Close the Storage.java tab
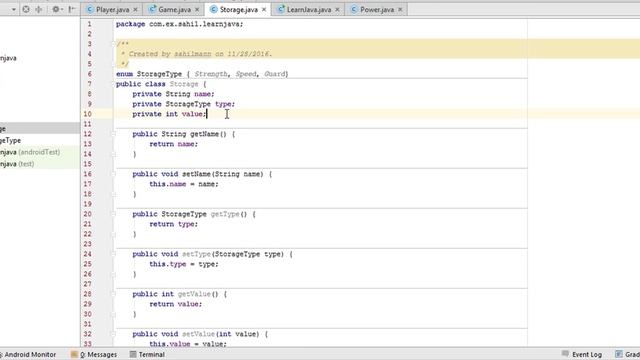Viewport: 640px width, 360px height. coord(264,9)
